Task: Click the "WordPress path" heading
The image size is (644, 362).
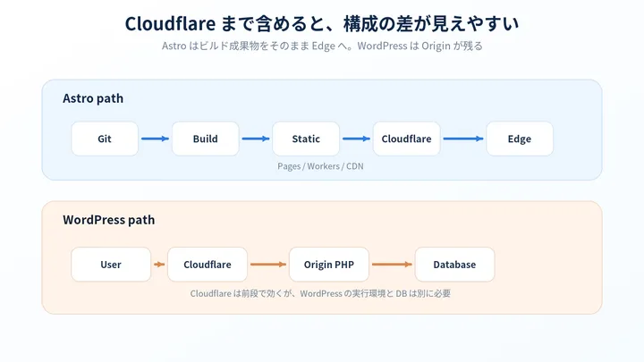Action: [109, 220]
